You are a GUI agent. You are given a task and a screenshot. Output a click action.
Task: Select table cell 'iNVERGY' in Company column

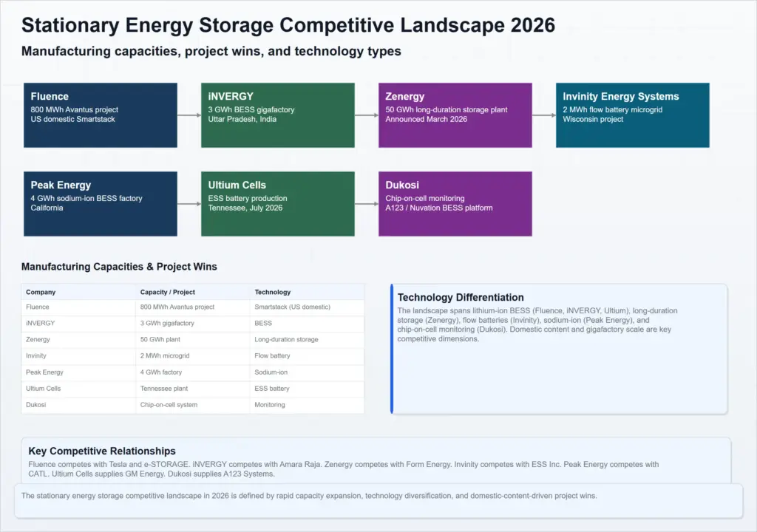(78, 324)
